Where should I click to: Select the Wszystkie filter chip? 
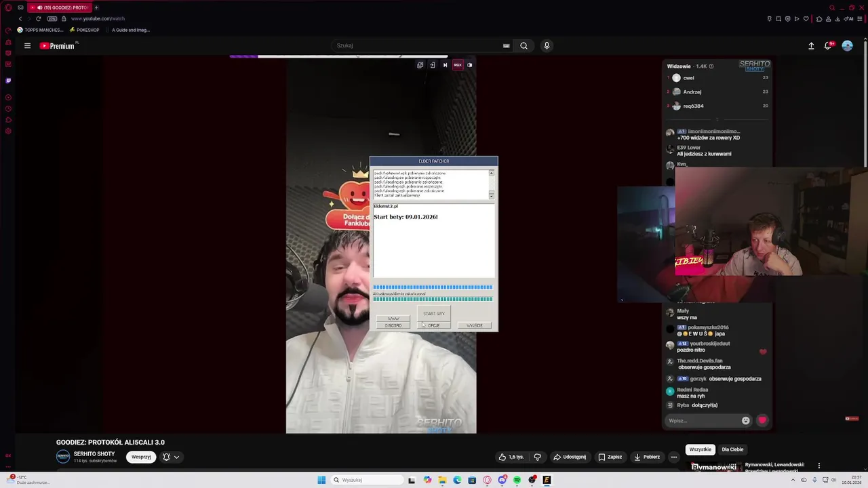click(701, 449)
